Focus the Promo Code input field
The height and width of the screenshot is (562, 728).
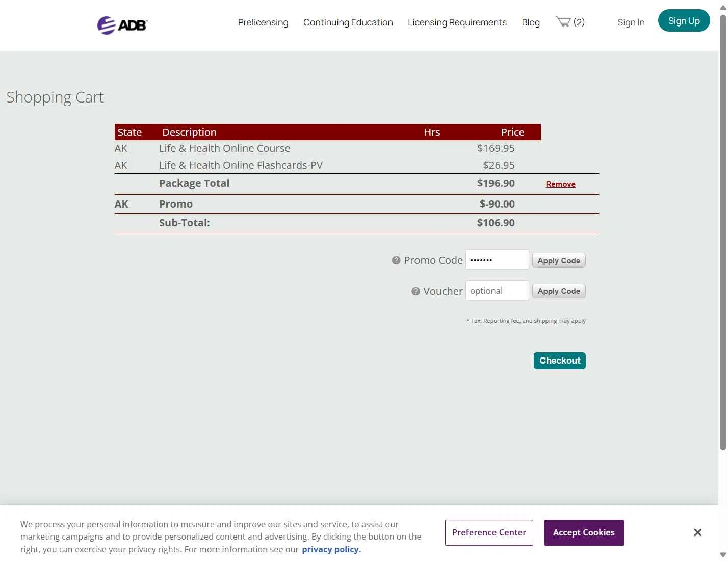click(497, 260)
